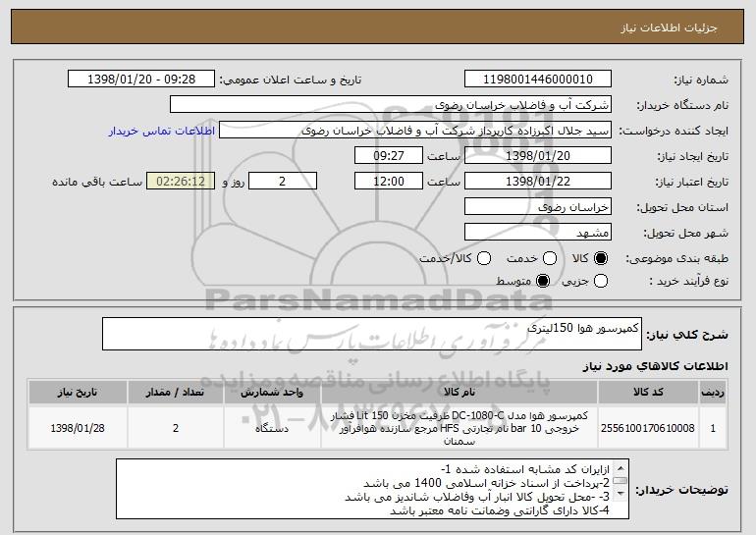756x535 pixels.
Task: Click the request creator name field
Action: click(x=415, y=131)
